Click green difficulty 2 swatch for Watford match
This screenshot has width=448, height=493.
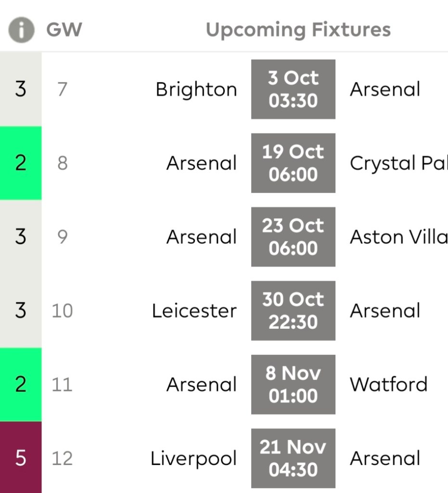pos(21,384)
